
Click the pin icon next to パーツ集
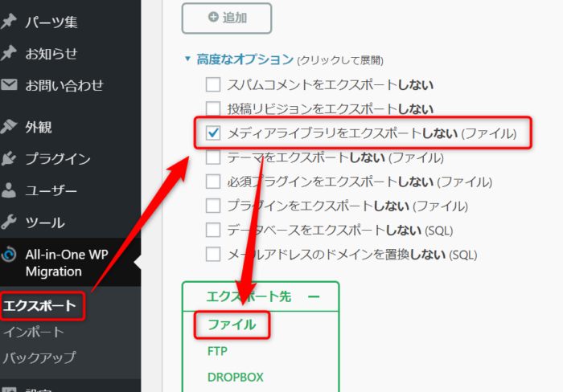10,22
